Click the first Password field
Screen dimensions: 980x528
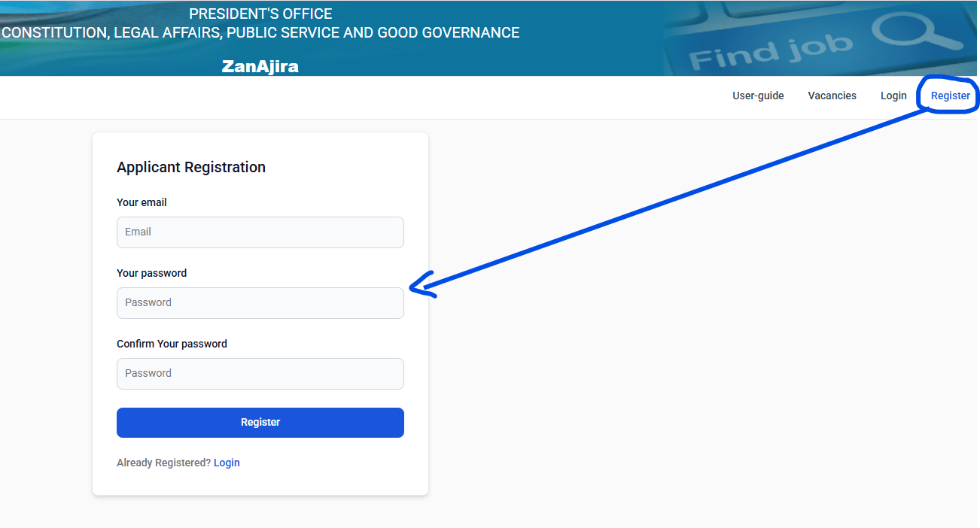tap(260, 303)
